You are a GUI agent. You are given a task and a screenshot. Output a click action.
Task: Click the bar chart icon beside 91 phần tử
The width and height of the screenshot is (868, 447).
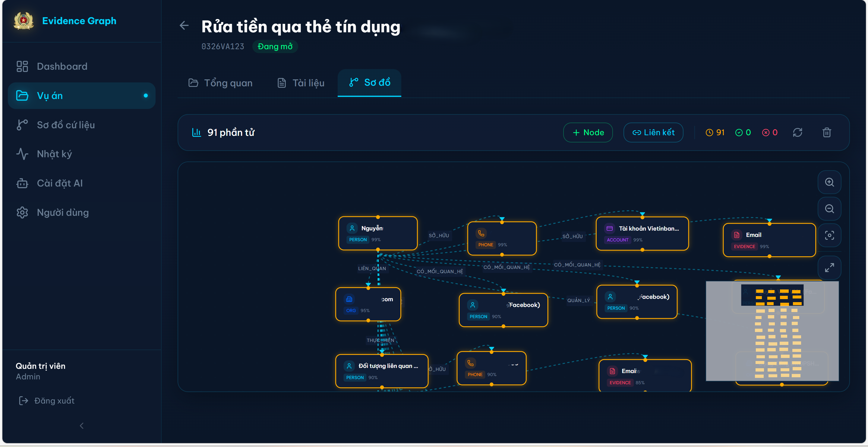(x=197, y=133)
